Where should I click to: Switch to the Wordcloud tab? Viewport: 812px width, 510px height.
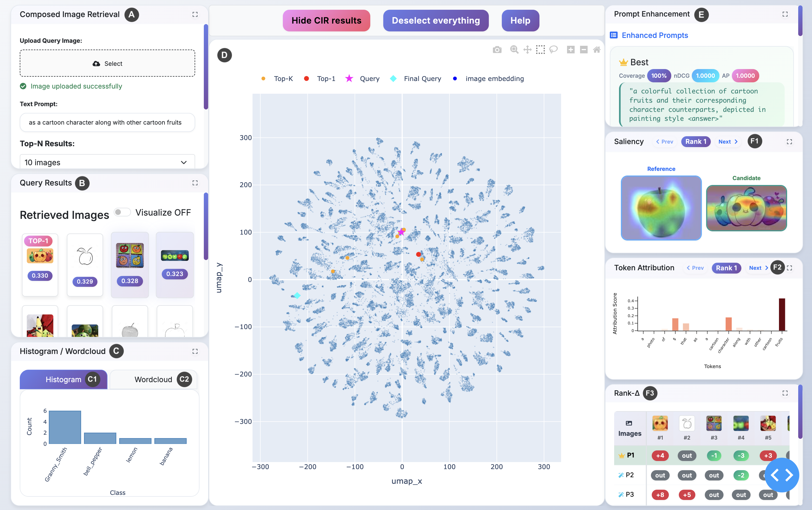[154, 379]
